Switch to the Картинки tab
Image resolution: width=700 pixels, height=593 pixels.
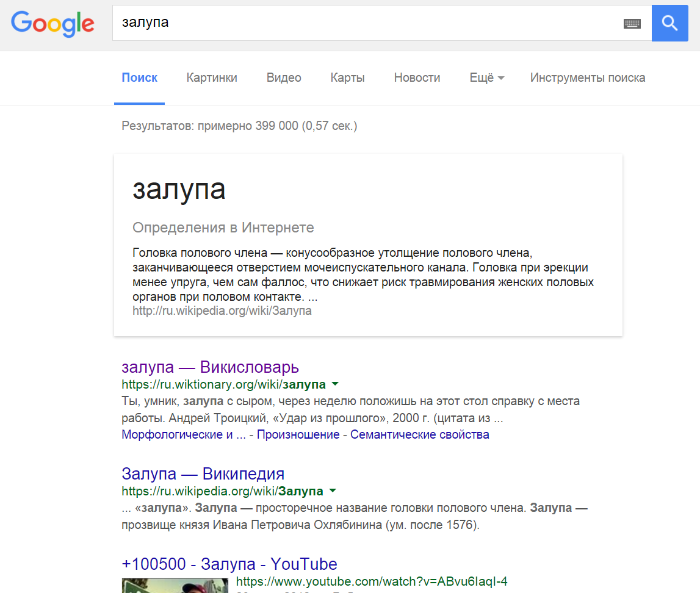(212, 77)
